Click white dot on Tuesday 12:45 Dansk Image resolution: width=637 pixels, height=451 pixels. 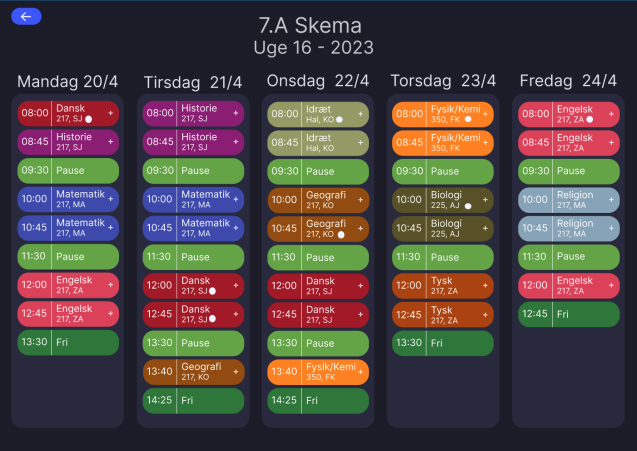point(213,320)
